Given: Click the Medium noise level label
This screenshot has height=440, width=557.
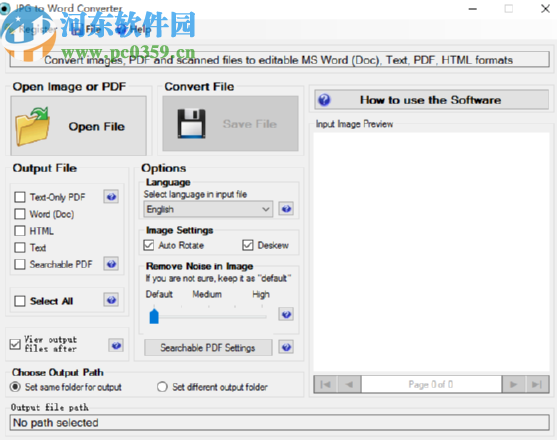Looking at the screenshot, I should tap(207, 294).
